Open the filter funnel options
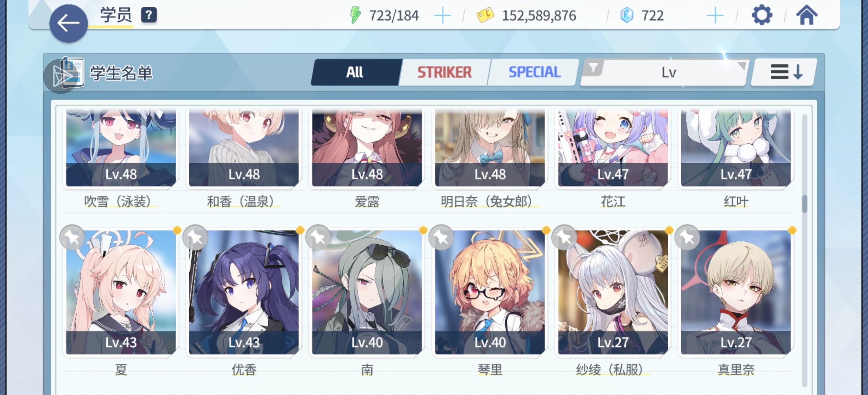 (593, 68)
